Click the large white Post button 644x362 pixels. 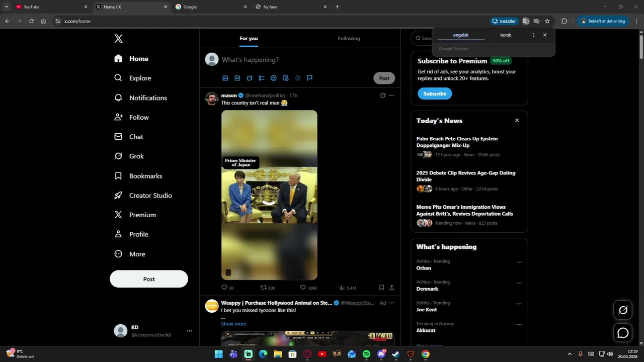149,279
